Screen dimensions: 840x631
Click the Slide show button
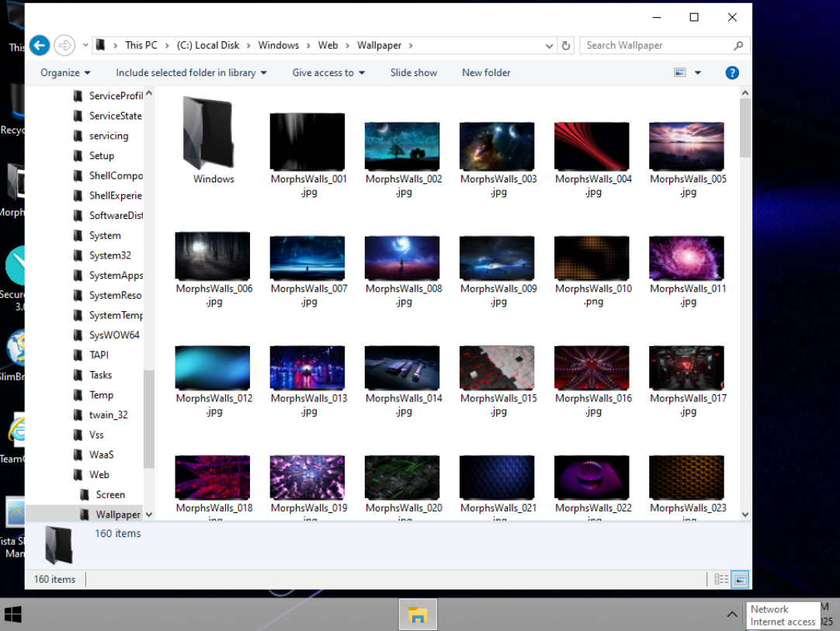(413, 73)
